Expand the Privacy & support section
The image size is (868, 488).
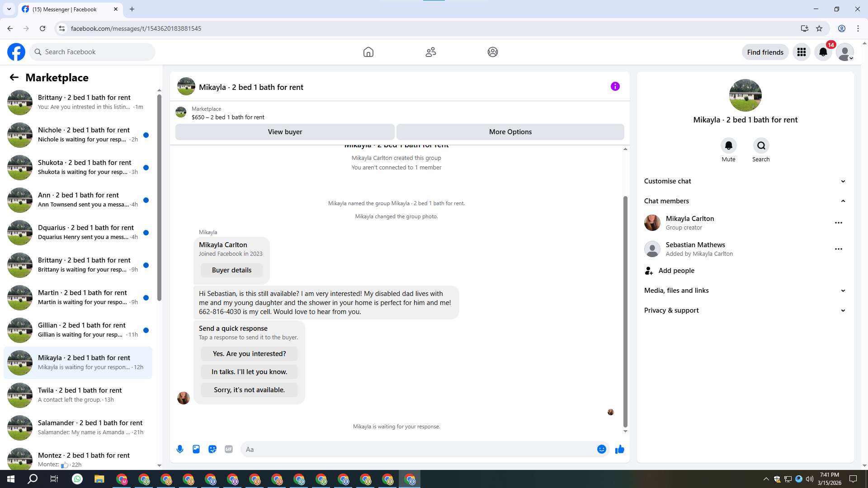click(745, 310)
